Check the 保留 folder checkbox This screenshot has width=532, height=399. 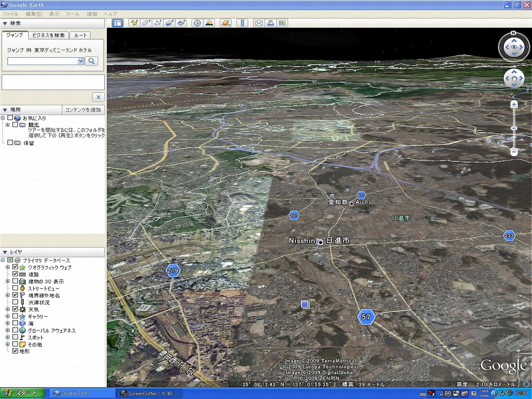pyautogui.click(x=10, y=143)
